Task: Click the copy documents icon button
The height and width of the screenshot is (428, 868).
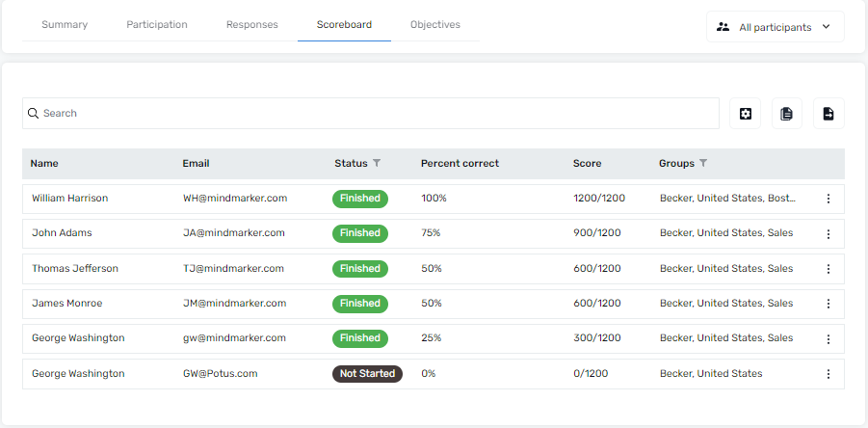Action: pos(787,114)
